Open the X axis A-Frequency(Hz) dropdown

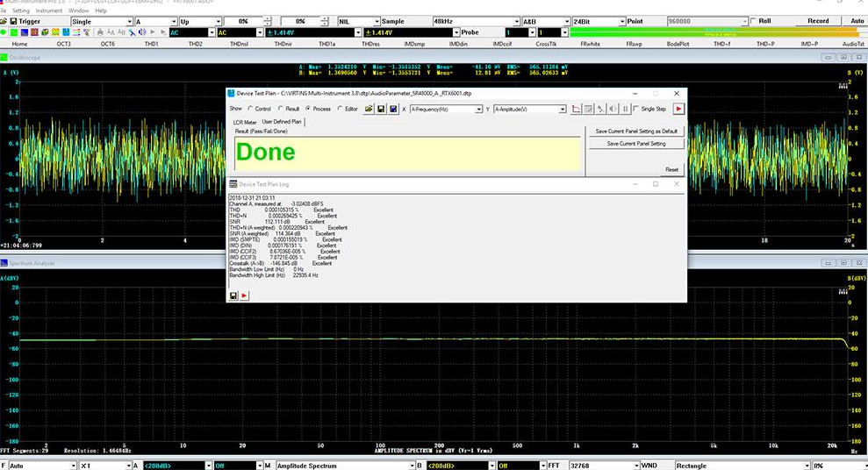[x=478, y=110]
